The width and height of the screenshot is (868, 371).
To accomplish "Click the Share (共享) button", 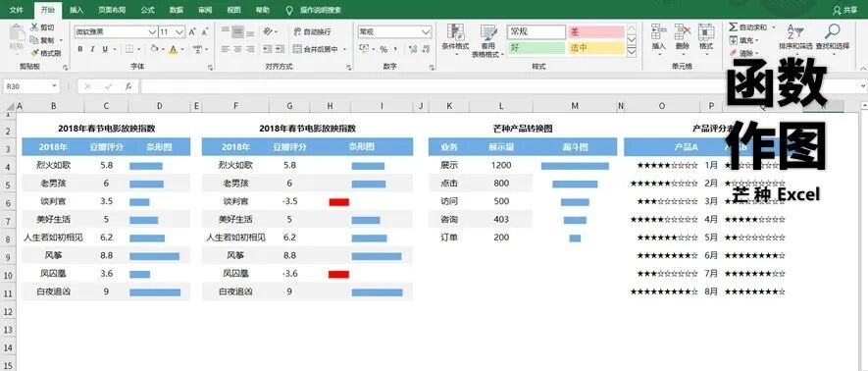I will pyautogui.click(x=844, y=10).
